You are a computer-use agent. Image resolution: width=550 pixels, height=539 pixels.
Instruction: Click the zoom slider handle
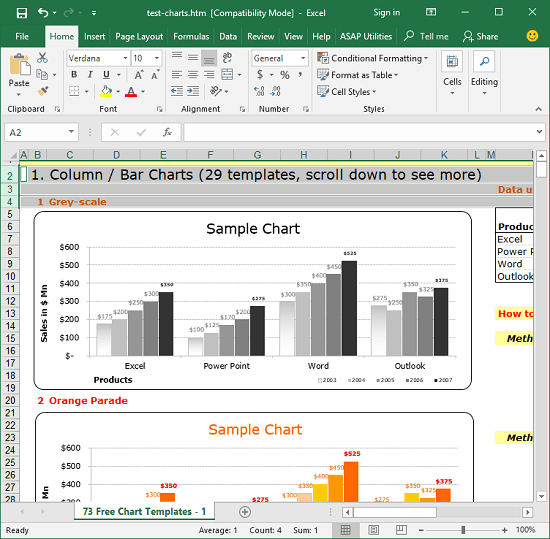pyautogui.click(x=463, y=530)
